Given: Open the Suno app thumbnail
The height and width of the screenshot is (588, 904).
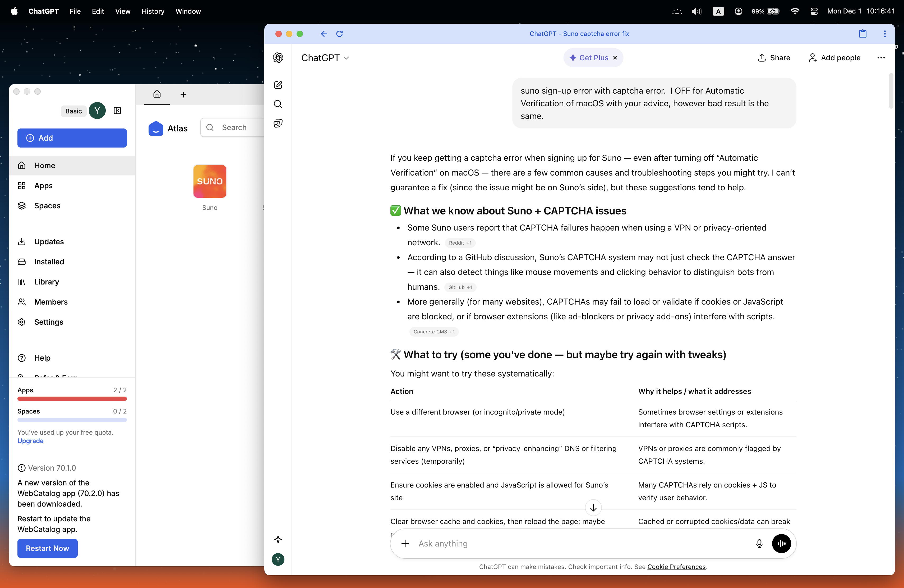Looking at the screenshot, I should coord(210,181).
